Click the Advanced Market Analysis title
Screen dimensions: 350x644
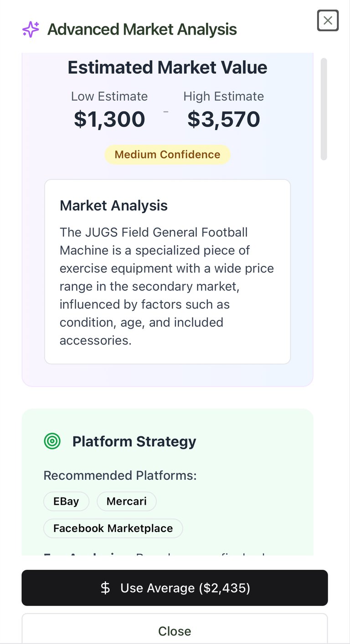point(142,30)
